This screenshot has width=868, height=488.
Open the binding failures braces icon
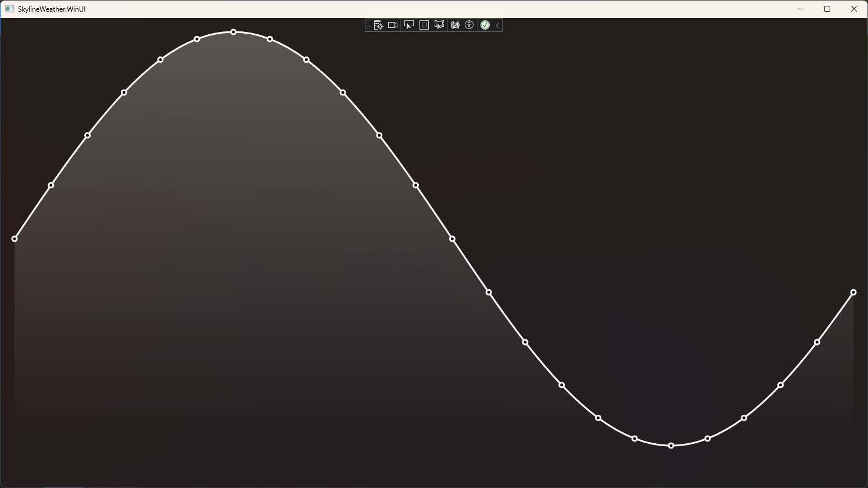pyautogui.click(x=455, y=25)
